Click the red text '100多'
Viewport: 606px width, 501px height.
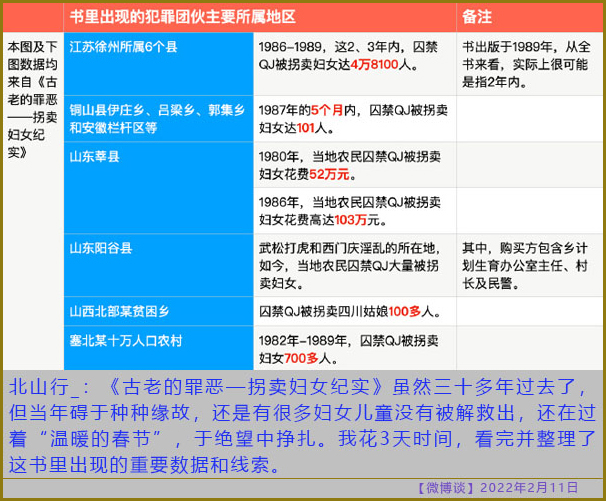pyautogui.click(x=404, y=311)
